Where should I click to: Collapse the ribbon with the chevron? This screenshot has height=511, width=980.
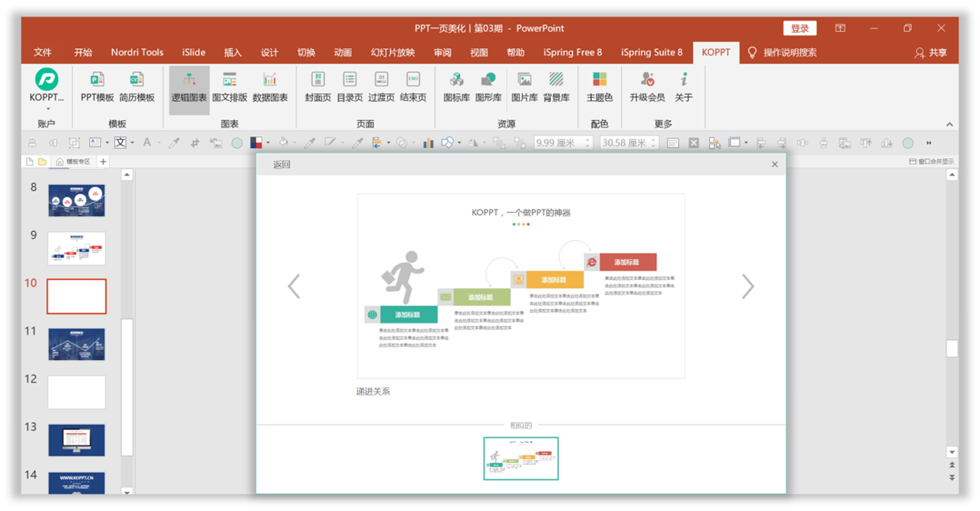(x=949, y=124)
